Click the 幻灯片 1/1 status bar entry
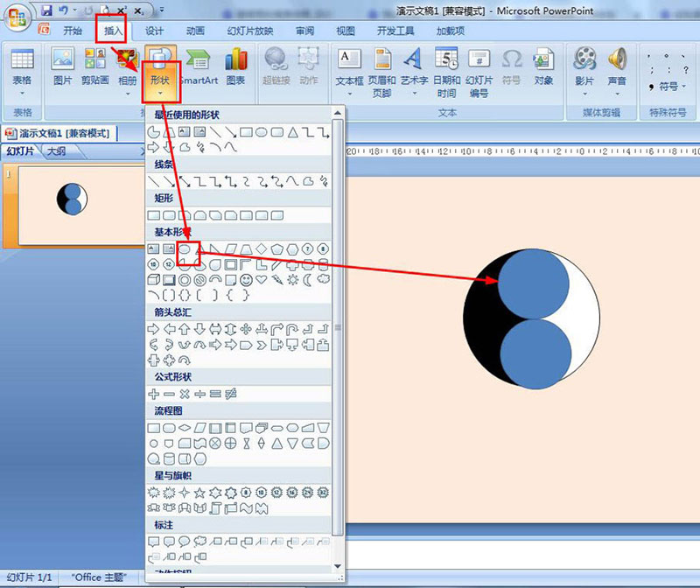Image resolution: width=700 pixels, height=588 pixels. coord(30,577)
